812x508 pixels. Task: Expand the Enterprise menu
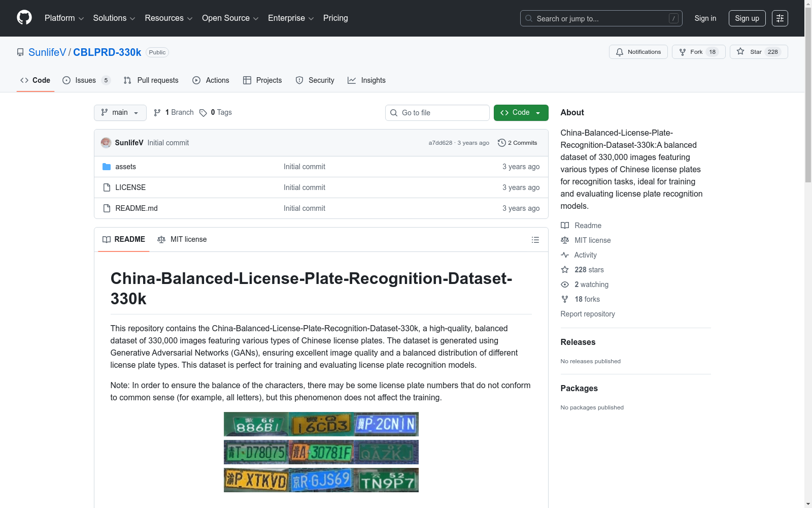291,18
